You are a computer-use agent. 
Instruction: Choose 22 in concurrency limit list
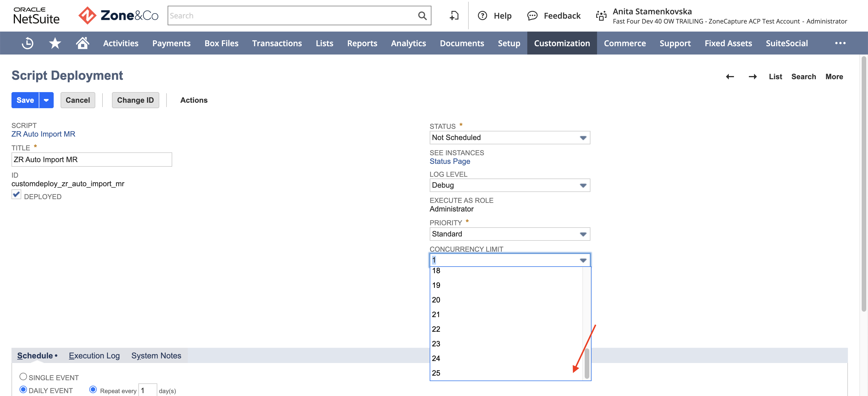506,329
